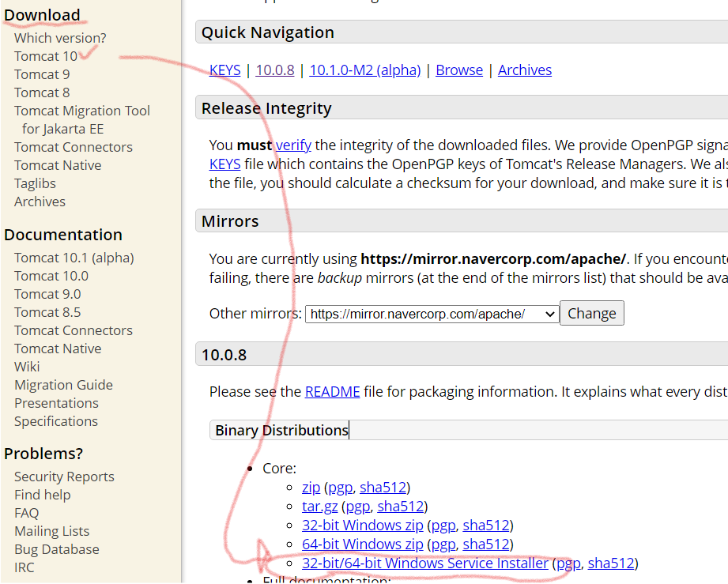The width and height of the screenshot is (728, 584).
Task: Open the Migration Guide
Action: [x=63, y=385]
